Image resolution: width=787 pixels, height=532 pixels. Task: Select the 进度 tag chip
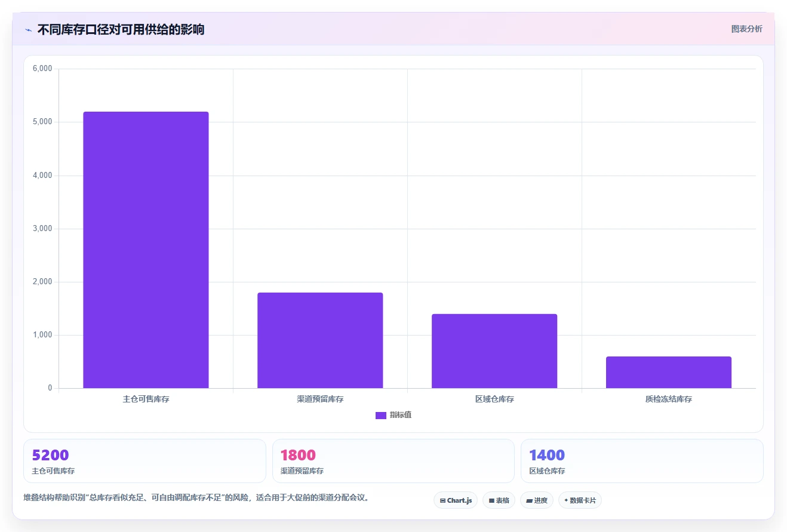[537, 500]
